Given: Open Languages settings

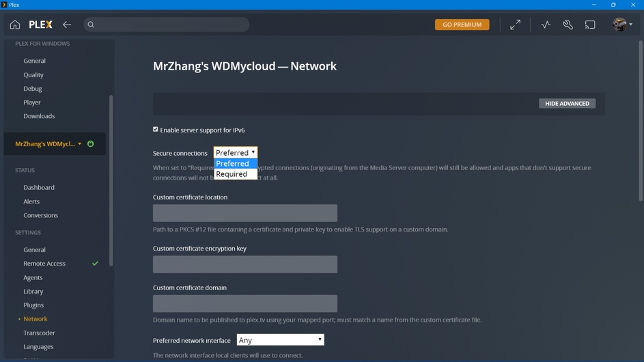Looking at the screenshot, I should point(38,347).
